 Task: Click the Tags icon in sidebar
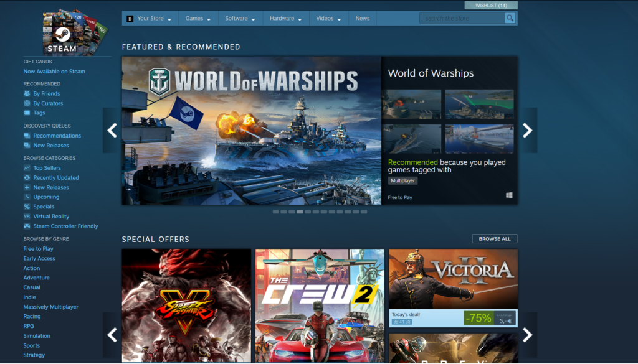coord(27,113)
